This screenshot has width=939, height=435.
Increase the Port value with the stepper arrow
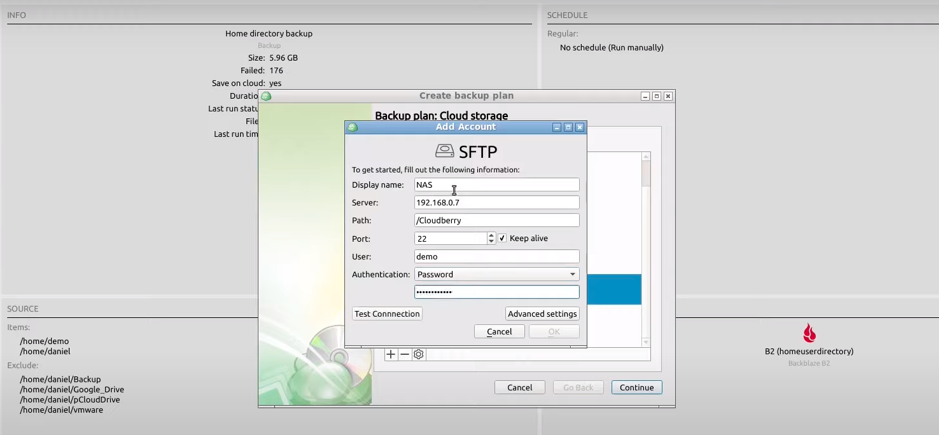point(491,235)
